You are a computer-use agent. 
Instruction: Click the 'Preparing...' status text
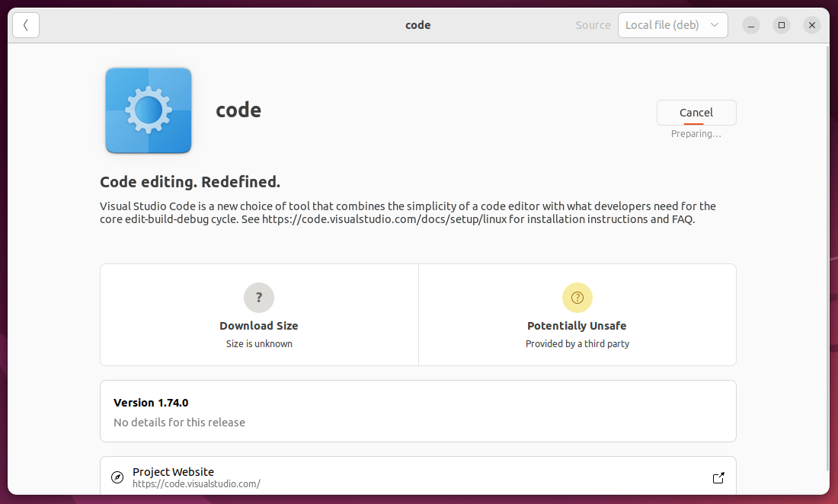pyautogui.click(x=696, y=134)
